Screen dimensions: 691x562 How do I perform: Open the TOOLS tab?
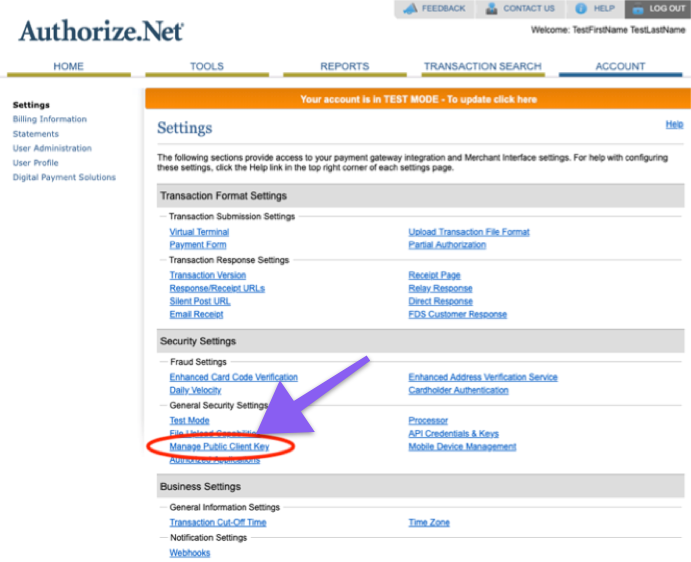(x=207, y=67)
